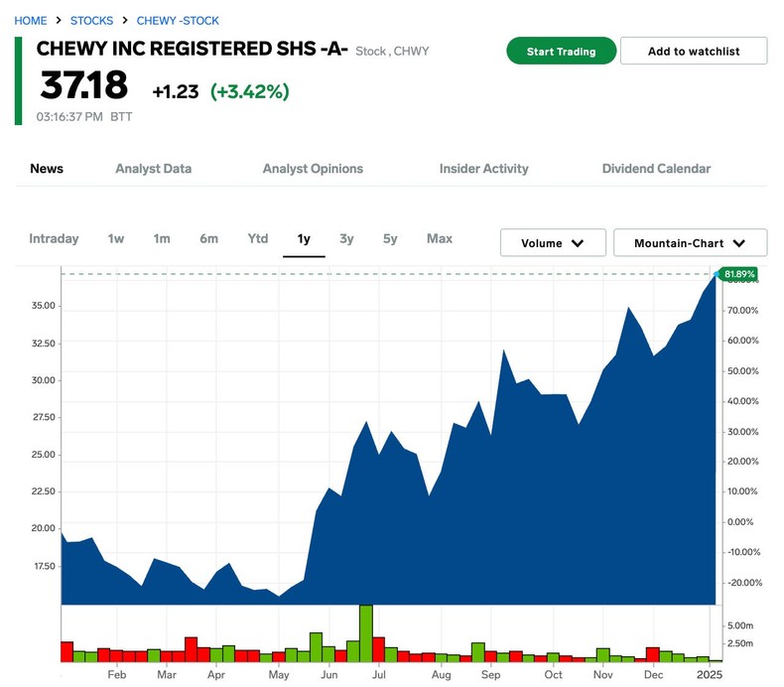Screen dimensions: 784x687
Task: Open the Analyst Opinions tab
Action: pos(313,169)
